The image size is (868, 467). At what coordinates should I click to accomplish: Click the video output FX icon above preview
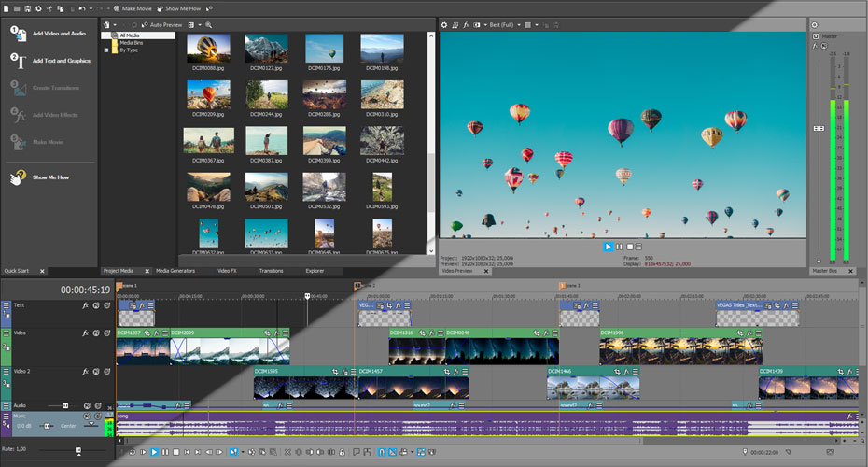(466, 25)
